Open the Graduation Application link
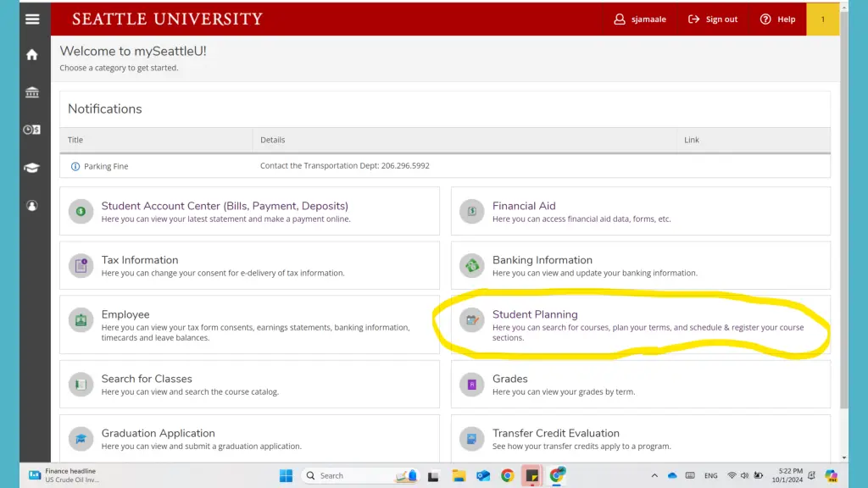The width and height of the screenshot is (868, 488). coord(158,433)
